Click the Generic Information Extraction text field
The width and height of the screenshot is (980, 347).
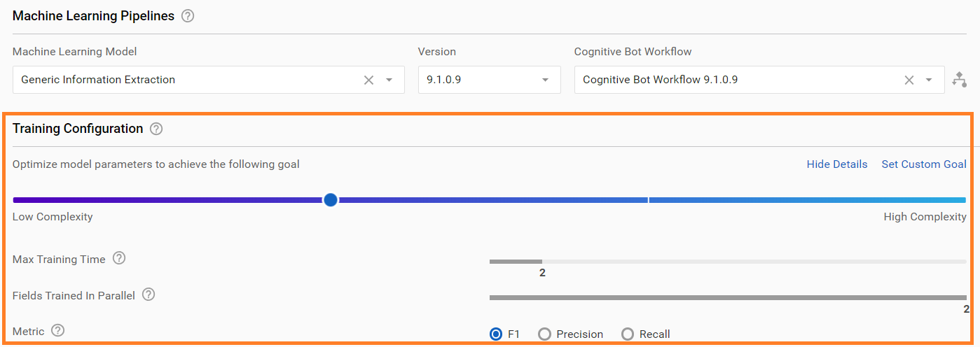coord(189,80)
